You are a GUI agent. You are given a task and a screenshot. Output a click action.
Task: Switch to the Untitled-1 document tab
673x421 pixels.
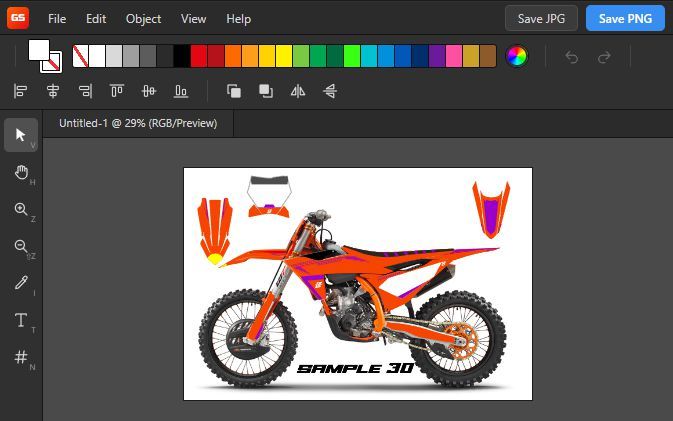pos(138,123)
